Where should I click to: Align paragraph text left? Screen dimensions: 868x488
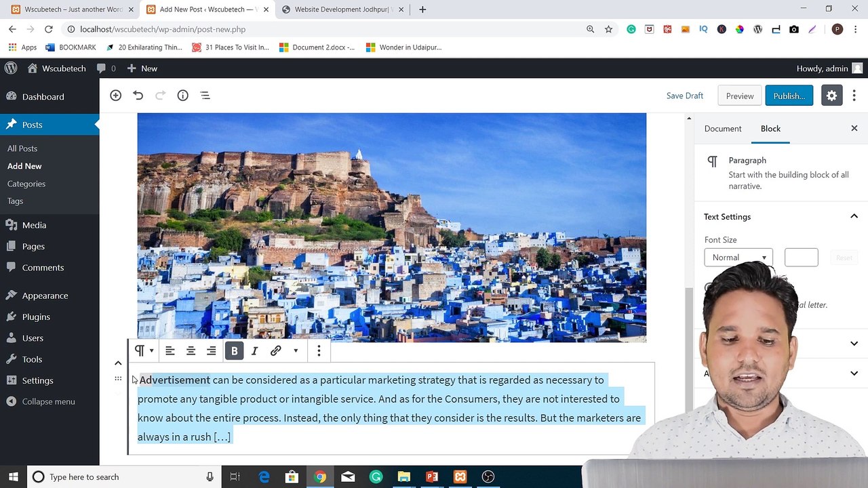pyautogui.click(x=170, y=350)
